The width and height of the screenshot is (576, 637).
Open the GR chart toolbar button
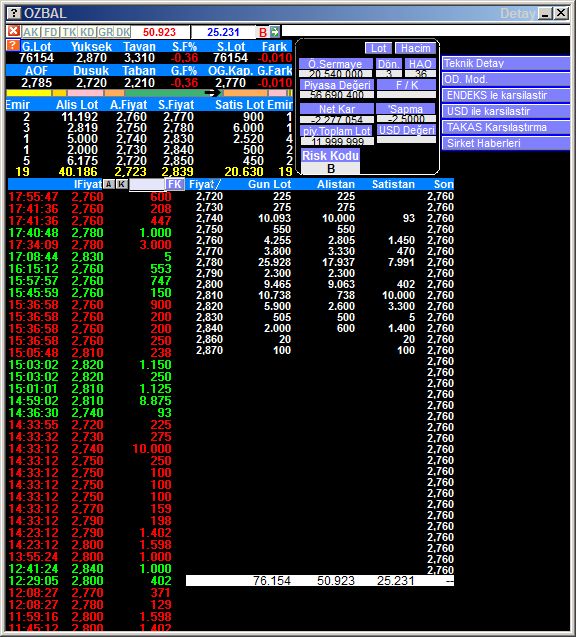click(105, 32)
